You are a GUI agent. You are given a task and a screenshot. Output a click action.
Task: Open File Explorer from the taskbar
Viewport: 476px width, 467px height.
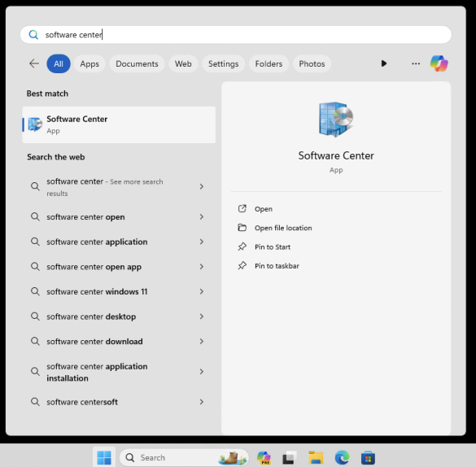[316, 457]
